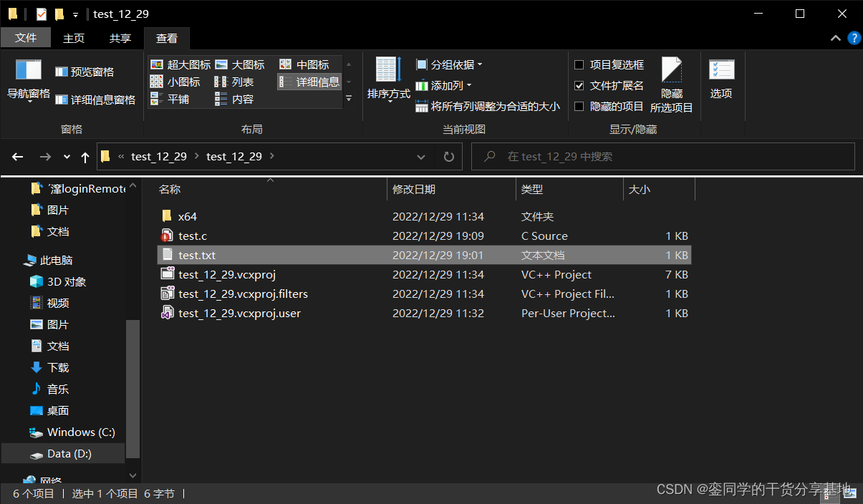Switch to large icons view in status bar

click(x=849, y=493)
